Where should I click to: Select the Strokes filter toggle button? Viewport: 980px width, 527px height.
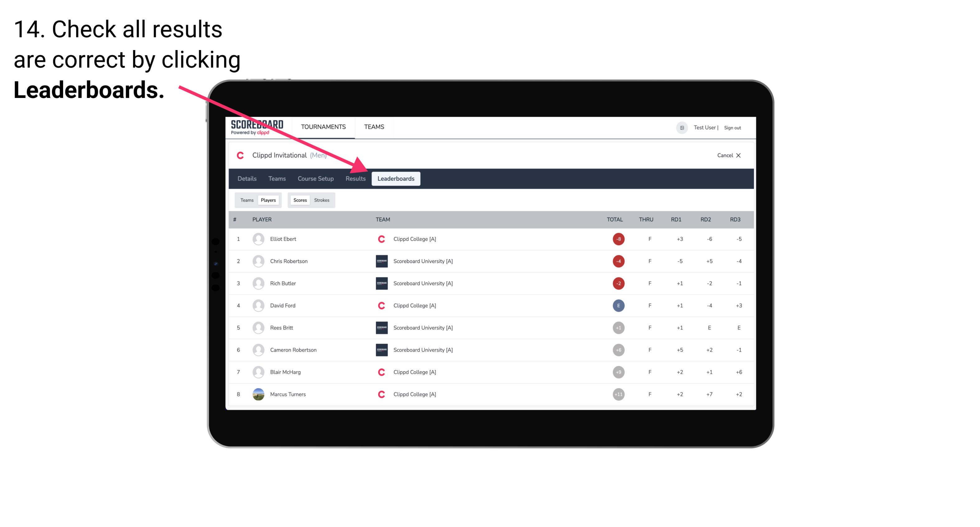click(322, 200)
